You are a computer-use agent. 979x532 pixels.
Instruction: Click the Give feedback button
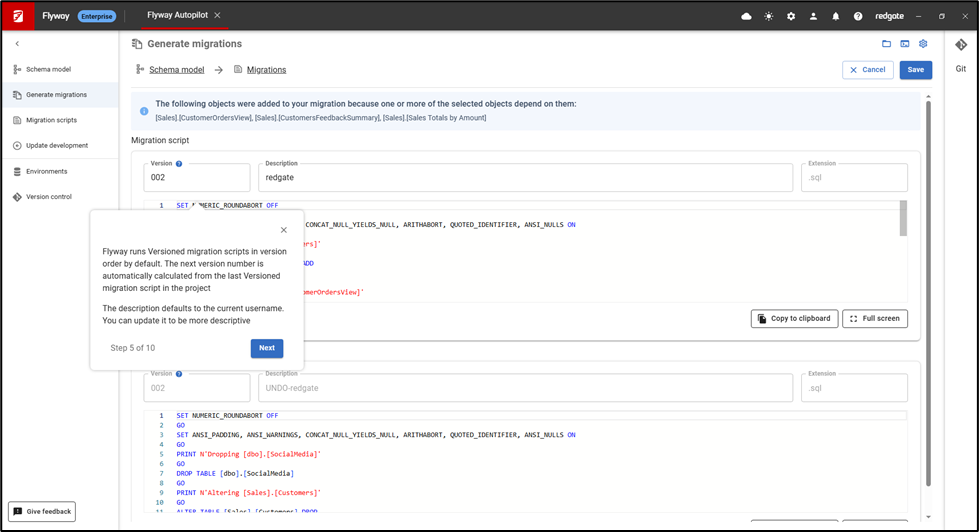point(42,511)
